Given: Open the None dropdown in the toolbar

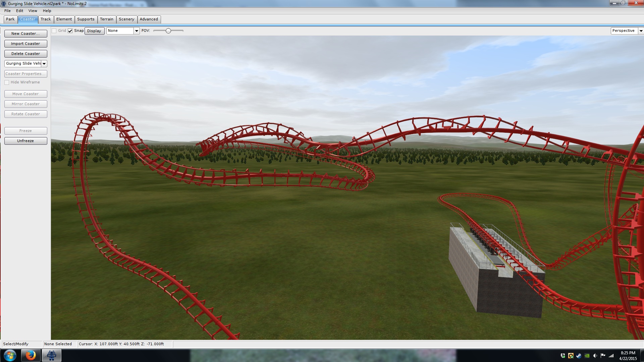Looking at the screenshot, I should (x=137, y=31).
